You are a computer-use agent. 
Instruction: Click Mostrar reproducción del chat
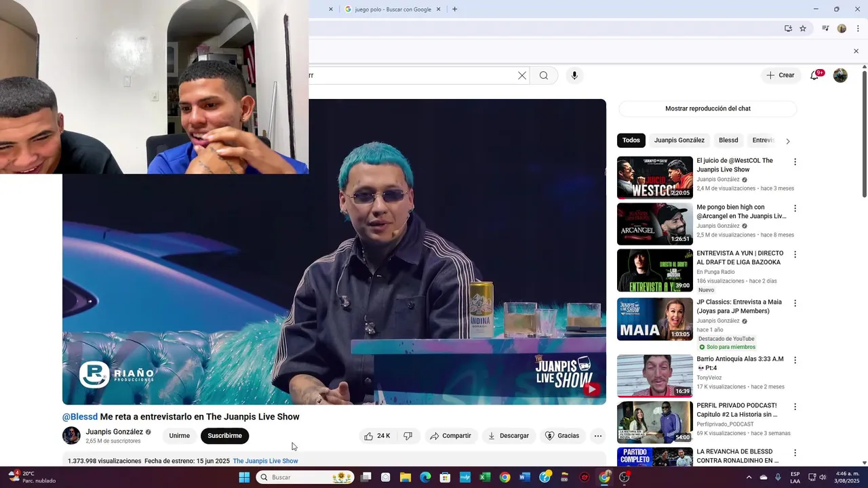(708, 108)
